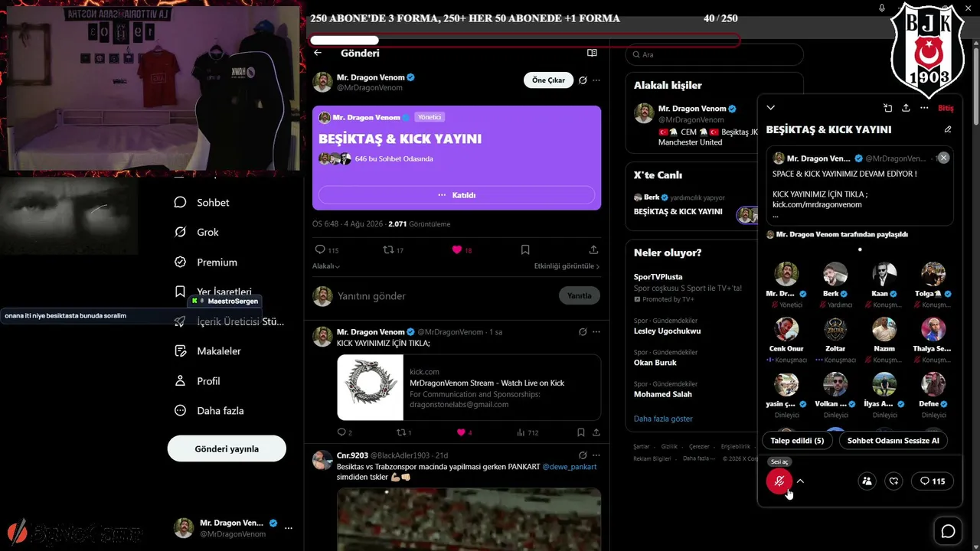Bookmark the main Mr. Dragon Venom post

525,250
